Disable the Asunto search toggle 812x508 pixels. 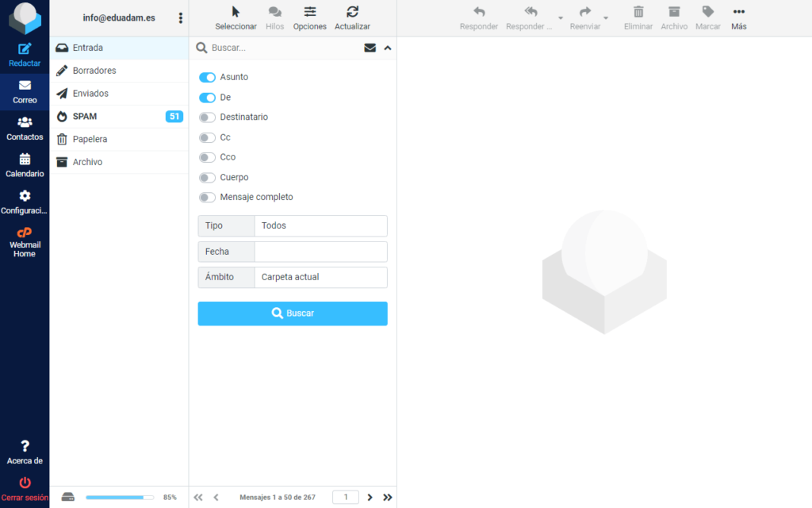click(x=207, y=78)
